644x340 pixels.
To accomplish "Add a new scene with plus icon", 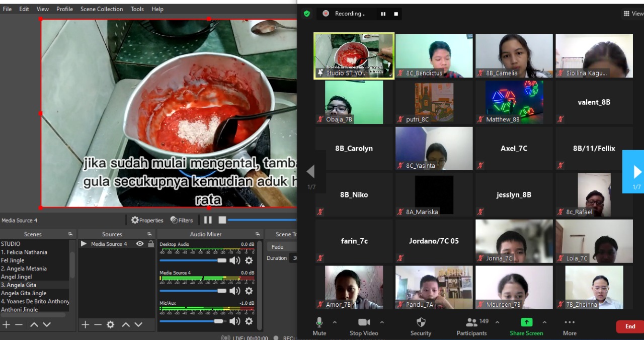I will (6, 325).
